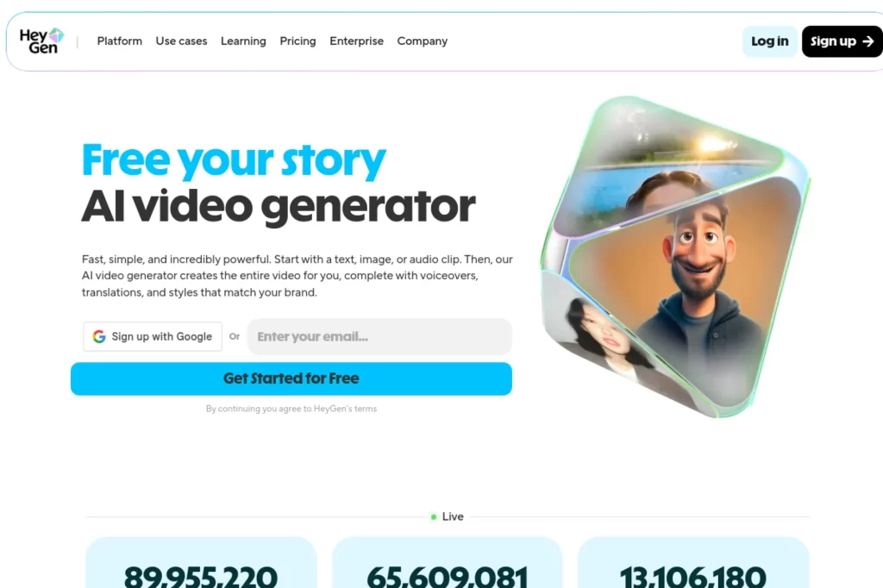This screenshot has width=883, height=588.
Task: Click the 13,106,180 stats card
Action: 693,563
